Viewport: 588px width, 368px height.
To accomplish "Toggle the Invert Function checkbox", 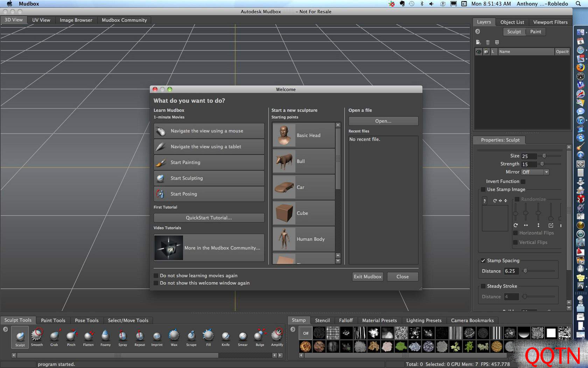I will pyautogui.click(x=523, y=182).
